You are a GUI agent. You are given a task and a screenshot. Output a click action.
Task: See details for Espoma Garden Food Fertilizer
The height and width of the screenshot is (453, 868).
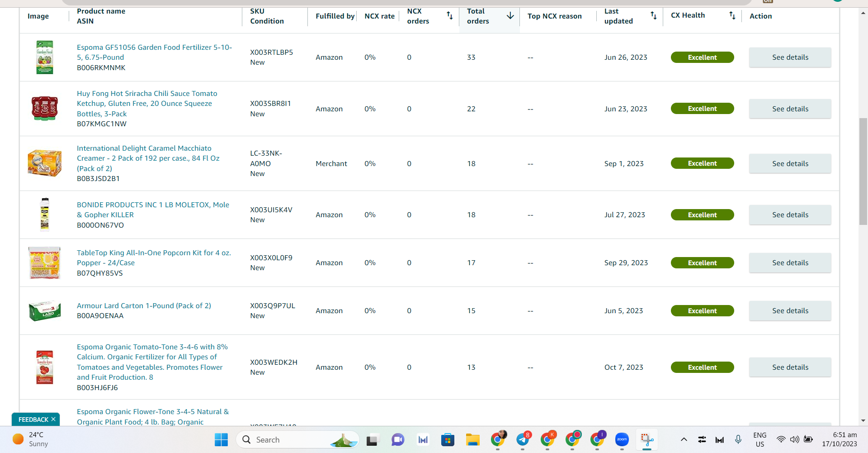790,57
